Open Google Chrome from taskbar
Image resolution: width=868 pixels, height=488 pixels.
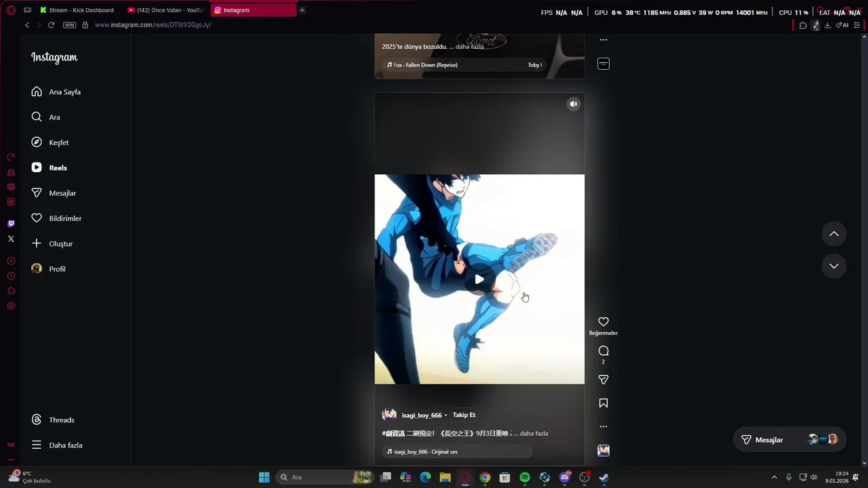tap(485, 477)
